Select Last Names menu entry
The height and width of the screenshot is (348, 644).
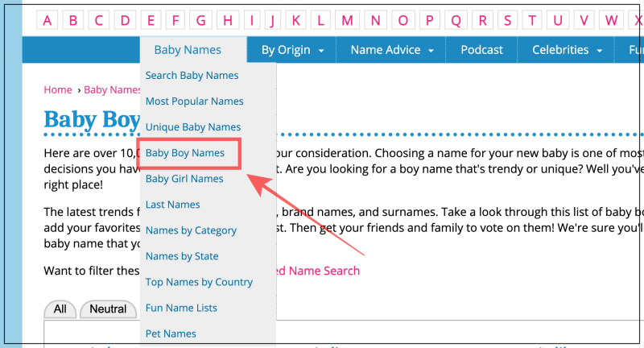pyautogui.click(x=172, y=205)
